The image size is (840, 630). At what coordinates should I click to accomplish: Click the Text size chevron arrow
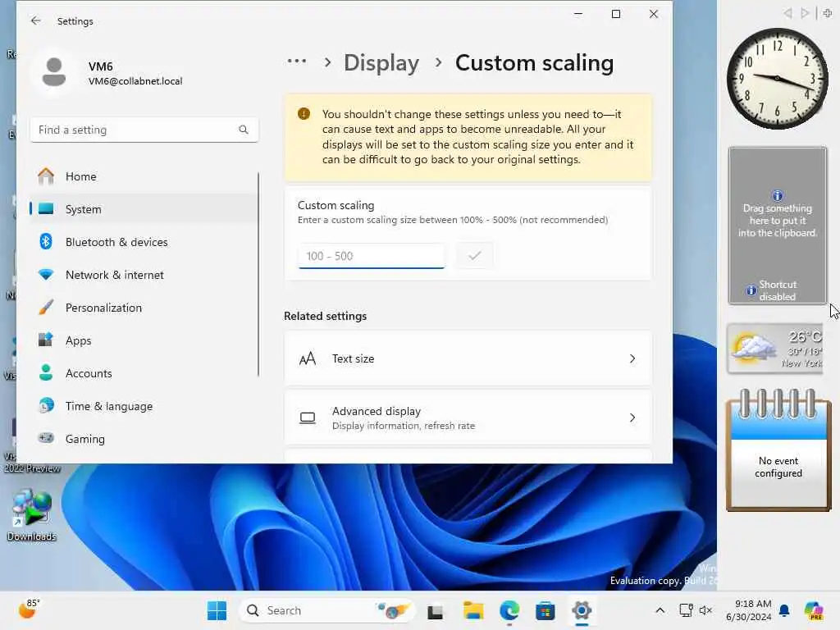coord(632,358)
